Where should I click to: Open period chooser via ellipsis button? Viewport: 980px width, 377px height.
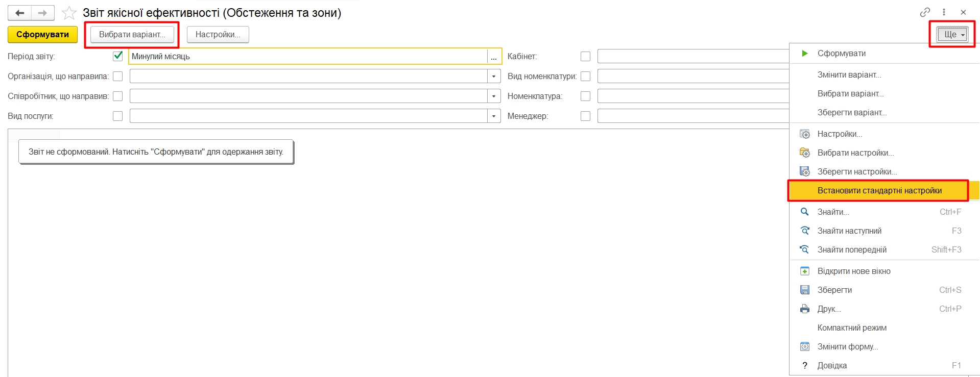493,57
